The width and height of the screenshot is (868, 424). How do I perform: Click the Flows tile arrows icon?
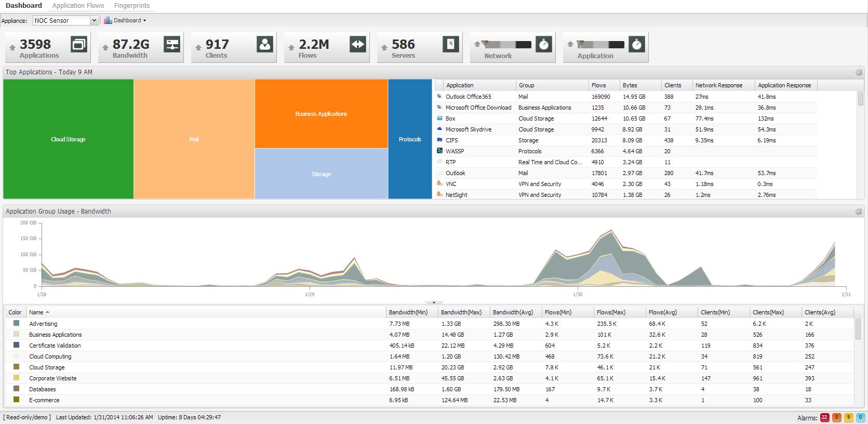(358, 45)
